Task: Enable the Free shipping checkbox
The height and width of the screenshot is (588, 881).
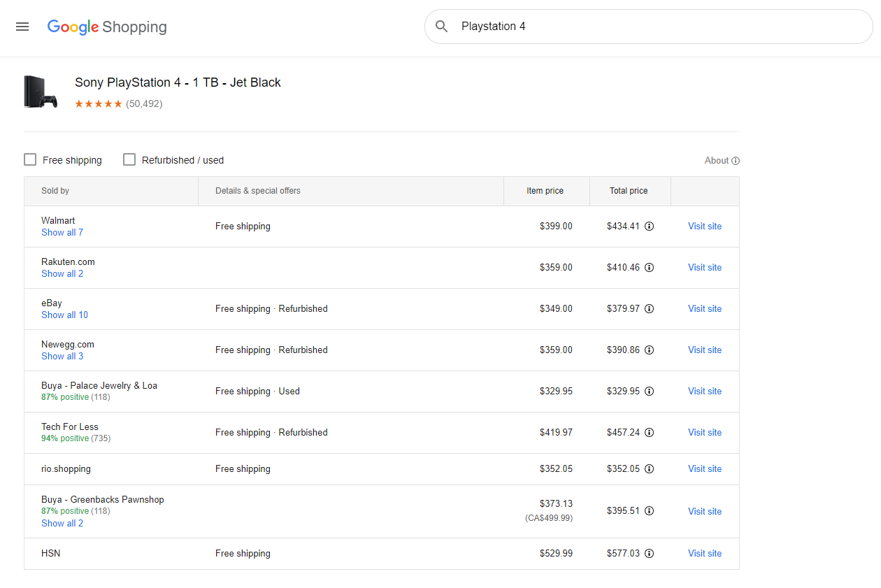Action: point(30,160)
